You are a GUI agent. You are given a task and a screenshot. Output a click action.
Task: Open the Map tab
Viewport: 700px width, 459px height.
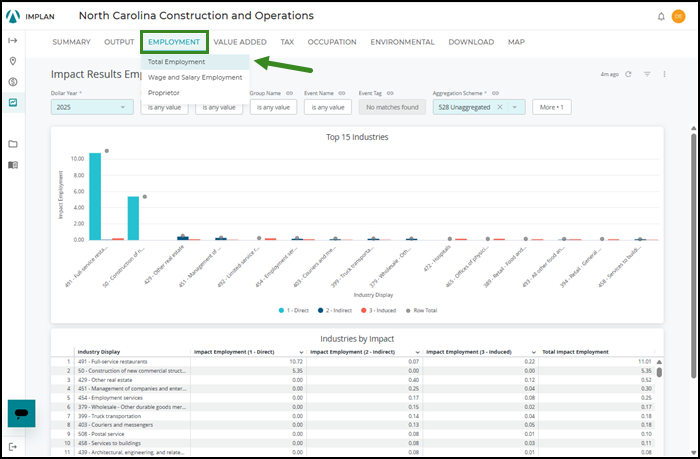coord(516,42)
